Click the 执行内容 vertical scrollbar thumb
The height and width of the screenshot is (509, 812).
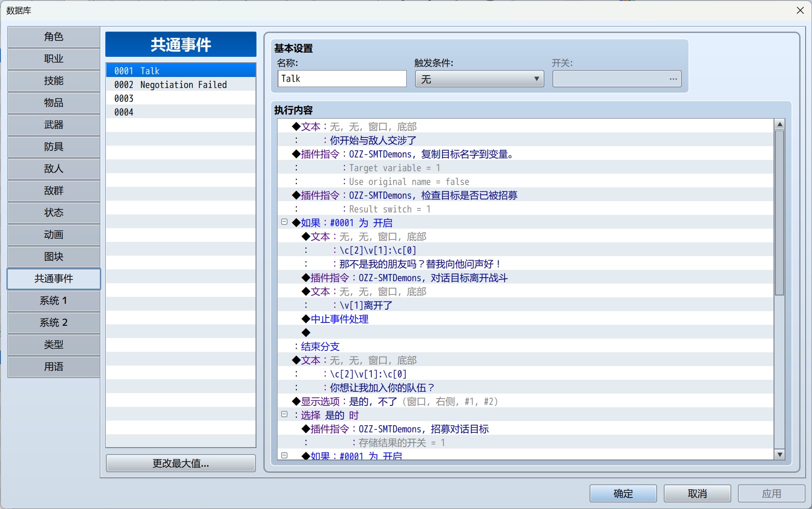[779, 213]
